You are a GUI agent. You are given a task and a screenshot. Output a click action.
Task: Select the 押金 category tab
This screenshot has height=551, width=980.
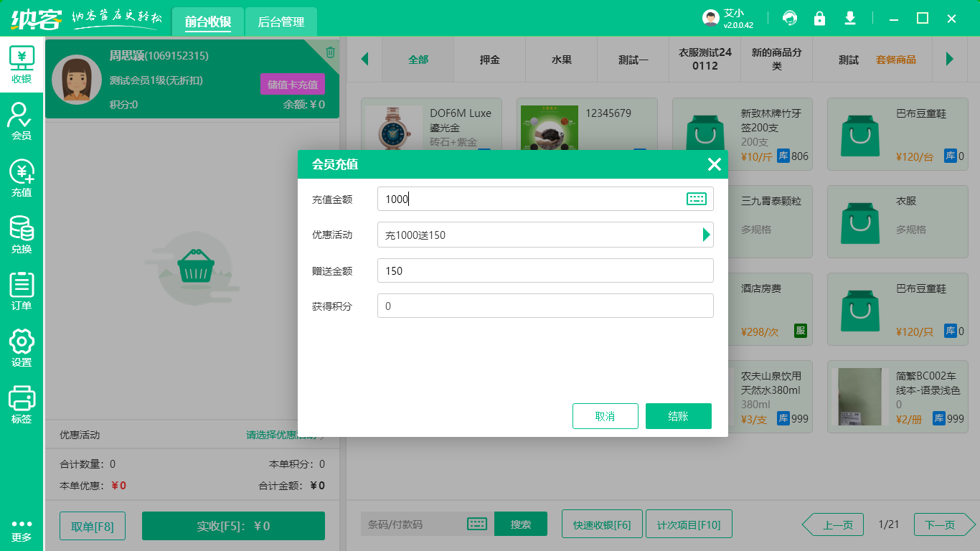coord(490,60)
